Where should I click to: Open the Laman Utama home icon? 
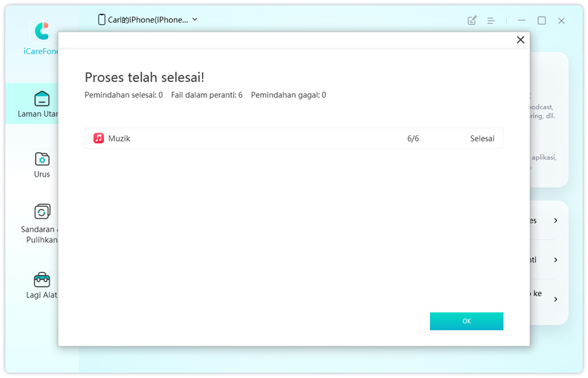click(x=42, y=98)
